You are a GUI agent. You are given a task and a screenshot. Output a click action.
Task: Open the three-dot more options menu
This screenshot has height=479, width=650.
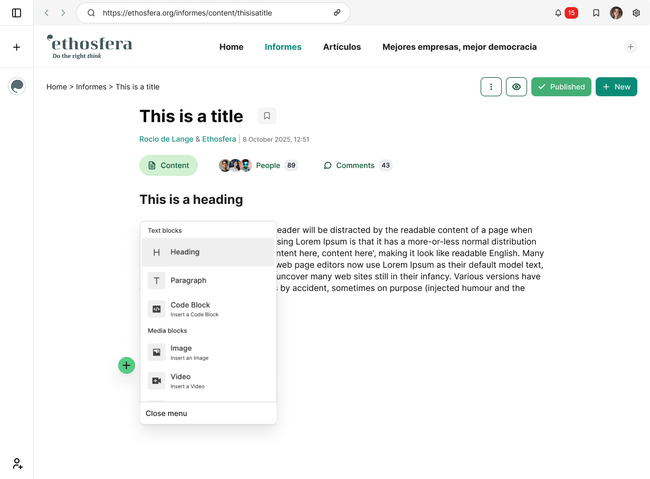[491, 87]
